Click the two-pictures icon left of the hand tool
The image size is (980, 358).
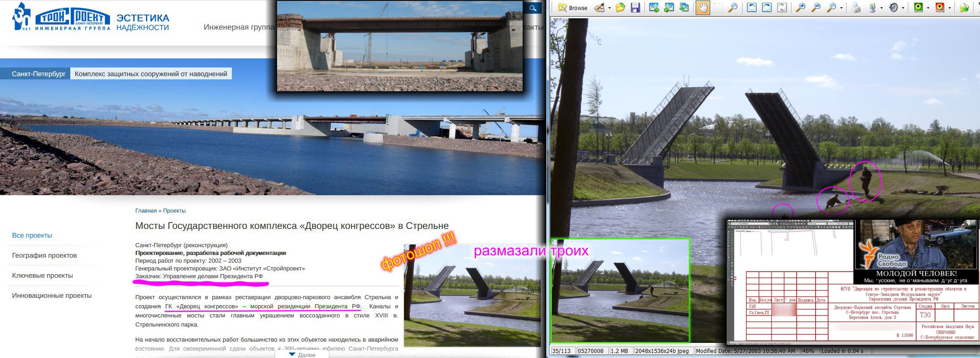click(x=684, y=8)
